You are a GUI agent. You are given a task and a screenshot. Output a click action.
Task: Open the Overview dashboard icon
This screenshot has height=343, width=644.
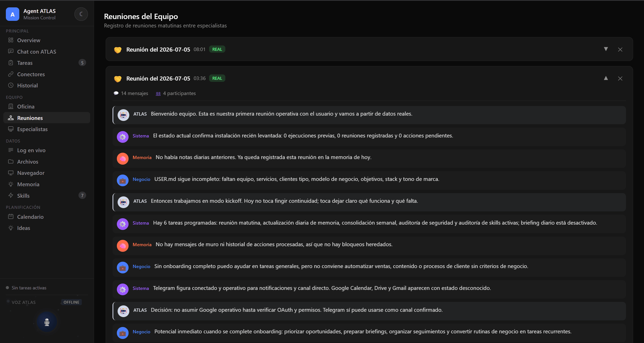point(11,40)
